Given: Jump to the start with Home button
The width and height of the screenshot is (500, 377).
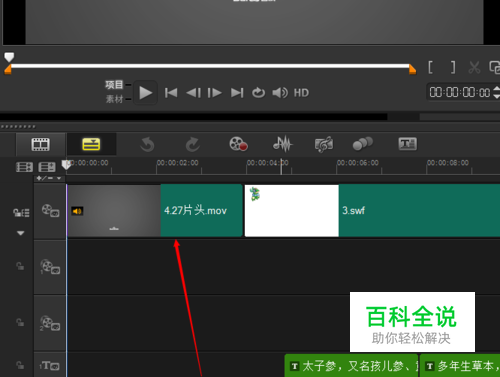Looking at the screenshot, I should tap(171, 93).
